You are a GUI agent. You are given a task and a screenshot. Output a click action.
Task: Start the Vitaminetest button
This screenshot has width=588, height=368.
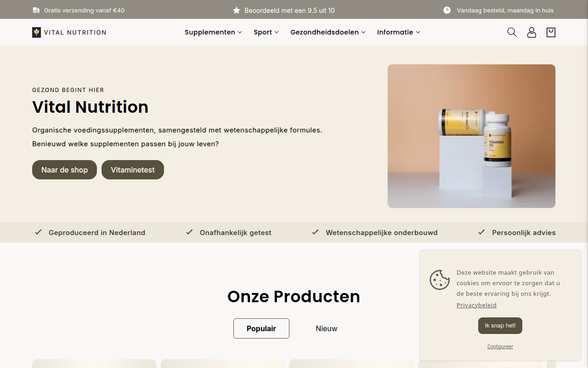[x=133, y=170]
